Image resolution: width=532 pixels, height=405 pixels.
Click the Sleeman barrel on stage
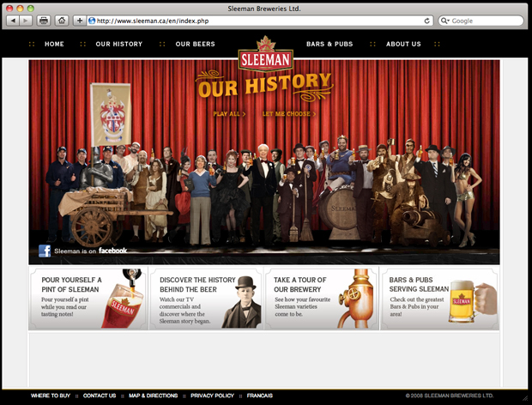(x=339, y=213)
